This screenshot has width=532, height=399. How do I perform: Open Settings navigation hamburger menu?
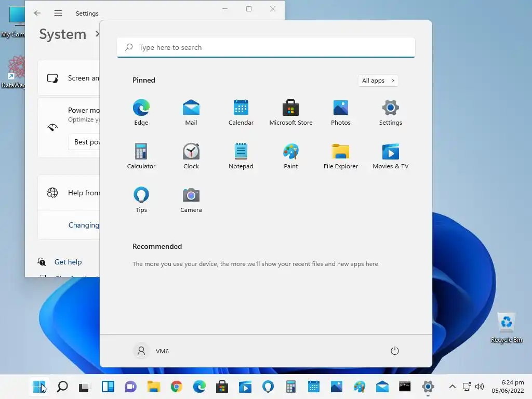tap(58, 13)
